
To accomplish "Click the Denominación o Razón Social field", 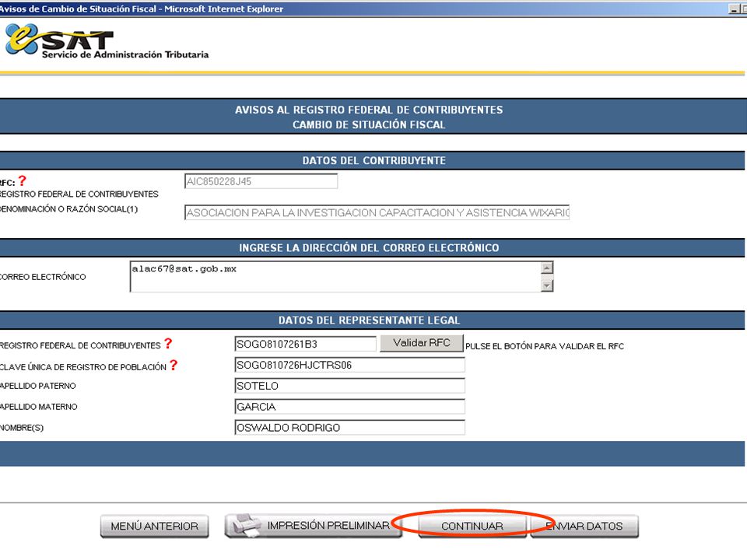I will [377, 212].
